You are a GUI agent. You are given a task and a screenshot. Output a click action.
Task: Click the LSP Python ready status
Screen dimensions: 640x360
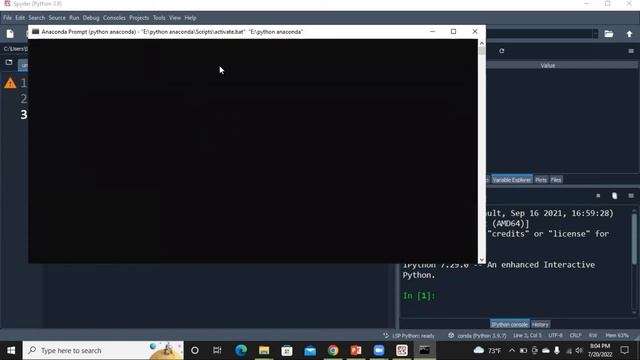point(409,336)
